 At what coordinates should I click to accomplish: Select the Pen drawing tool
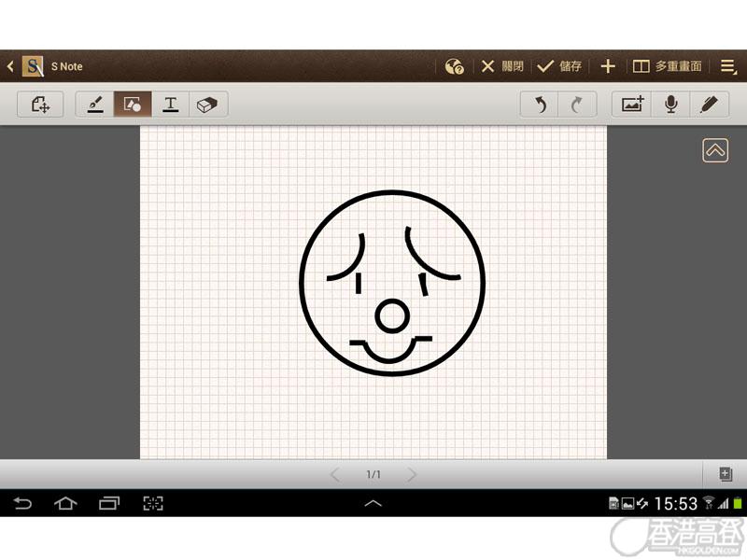click(x=95, y=105)
